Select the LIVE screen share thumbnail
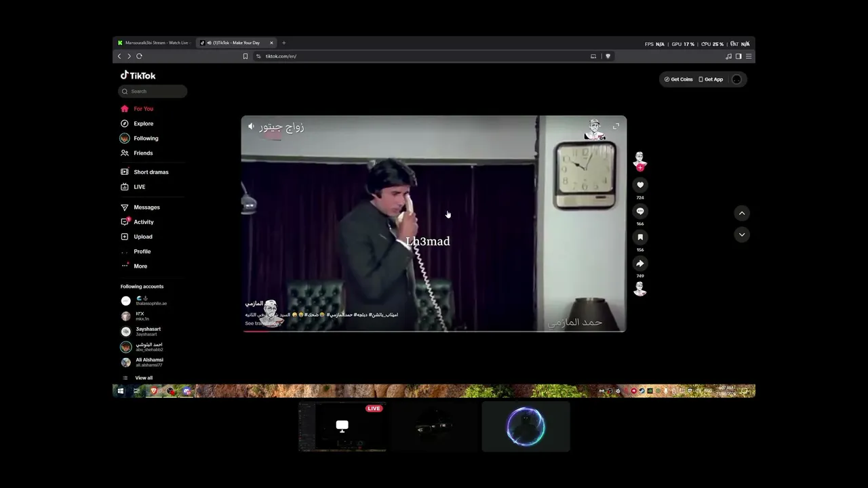The image size is (868, 488). (342, 426)
